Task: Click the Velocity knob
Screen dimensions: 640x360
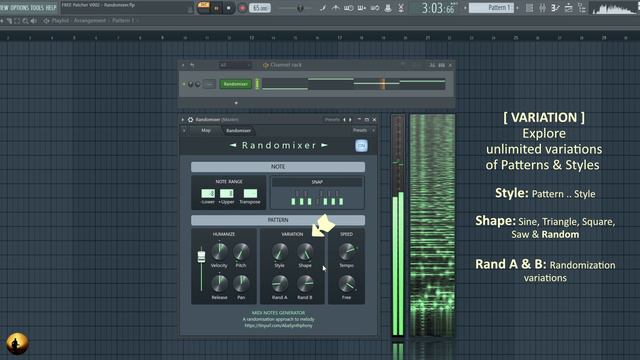Action: 219,251
